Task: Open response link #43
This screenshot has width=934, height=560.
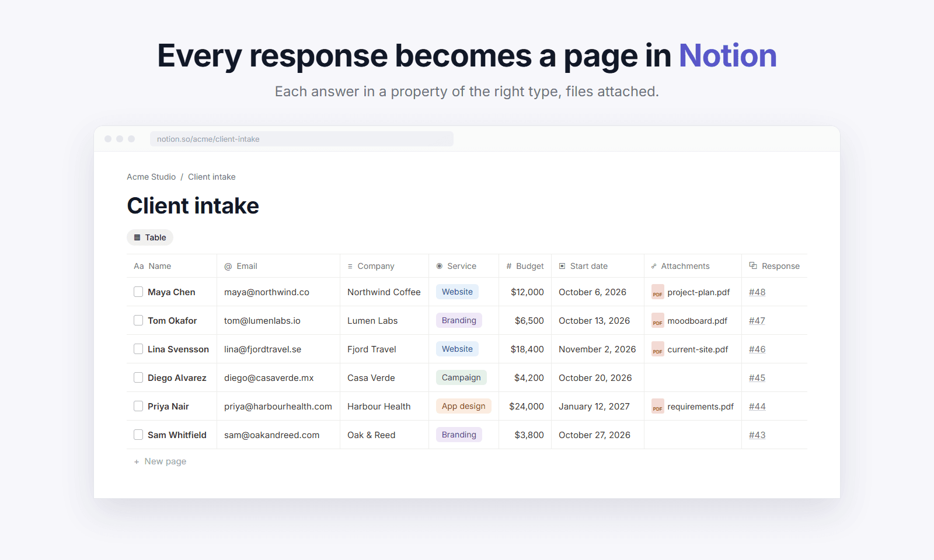Action: pyautogui.click(x=757, y=435)
